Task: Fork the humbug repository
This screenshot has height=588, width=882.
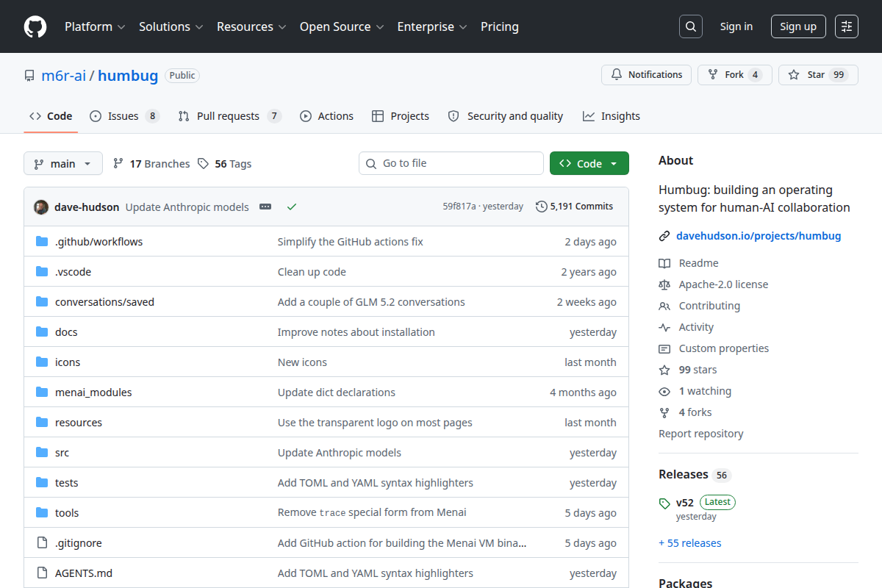Action: (734, 75)
